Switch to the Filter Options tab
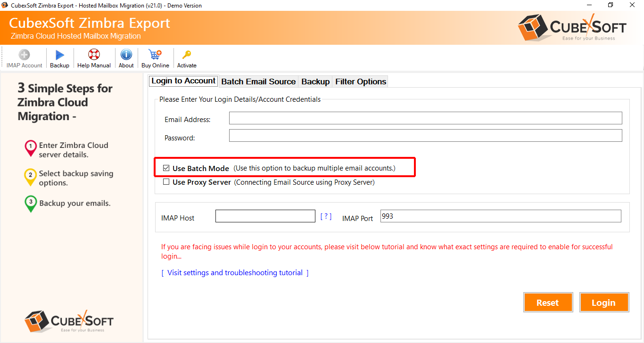Image resolution: width=644 pixels, height=343 pixels. coord(361,82)
